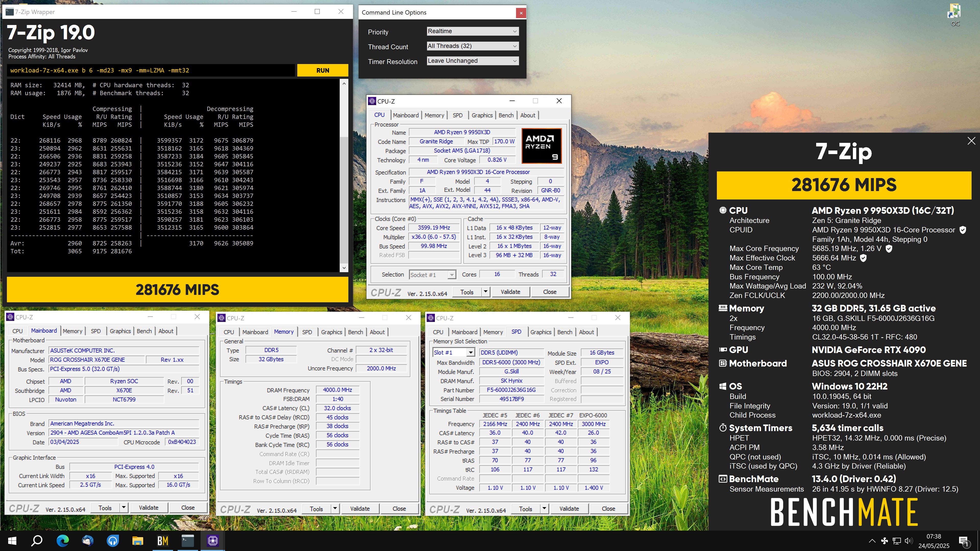Image resolution: width=980 pixels, height=551 pixels.
Task: Click the volume speaker tray icon
Action: pyautogui.click(x=909, y=541)
